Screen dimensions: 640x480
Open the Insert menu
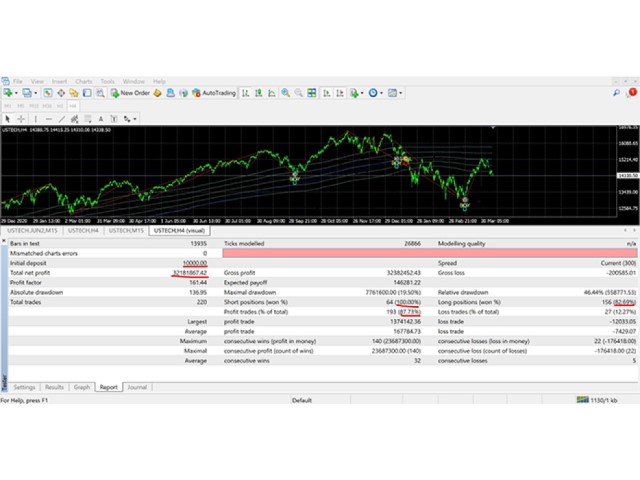coord(60,81)
